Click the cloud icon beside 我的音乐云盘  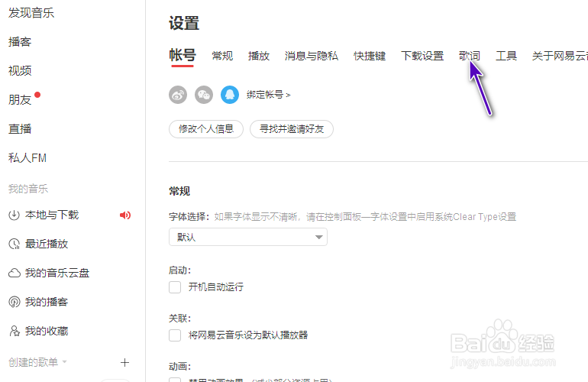pos(15,273)
